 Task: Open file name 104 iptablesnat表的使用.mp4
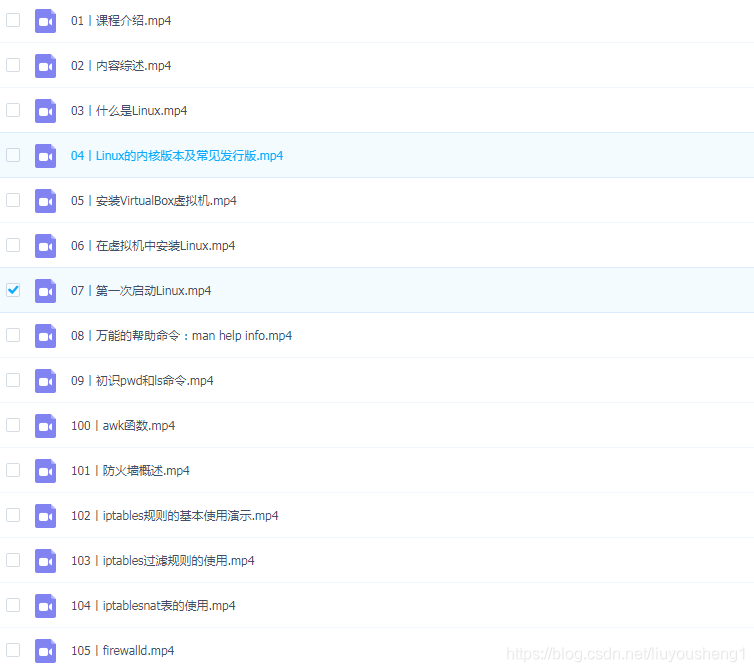tap(153, 606)
